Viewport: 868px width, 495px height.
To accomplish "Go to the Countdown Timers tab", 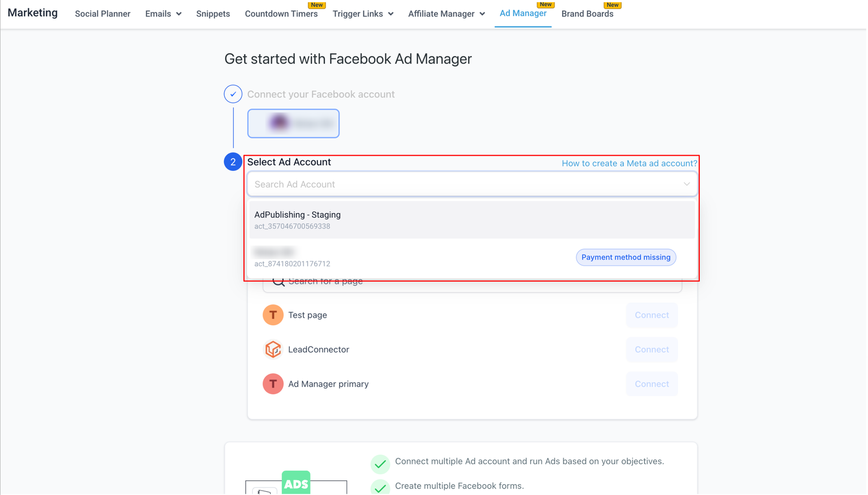I will [x=281, y=14].
